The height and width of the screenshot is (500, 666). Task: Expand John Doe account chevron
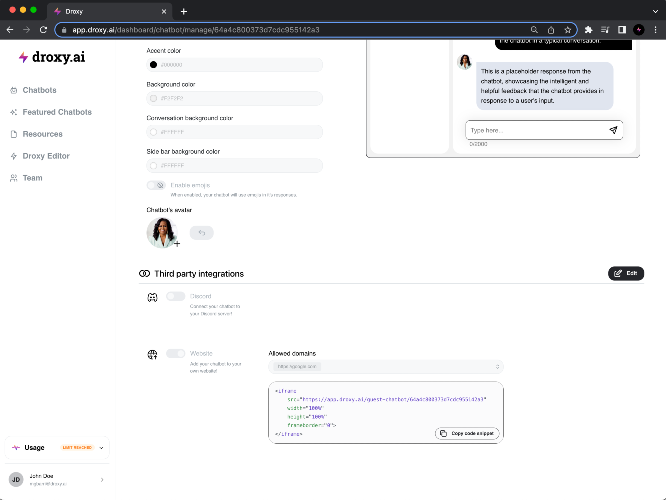click(x=102, y=480)
